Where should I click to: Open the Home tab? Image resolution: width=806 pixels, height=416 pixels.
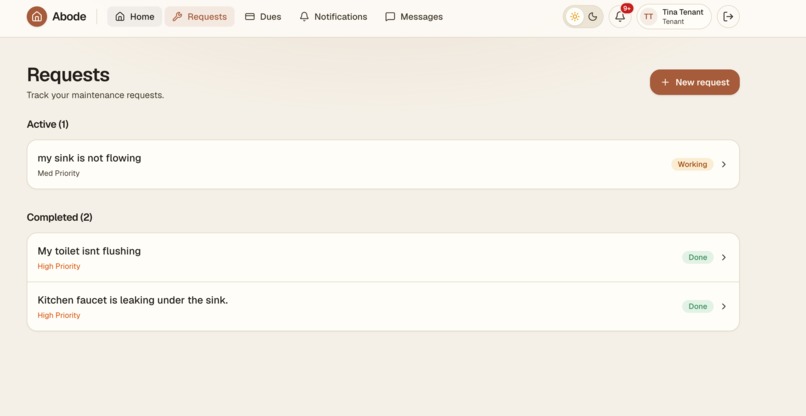[135, 16]
